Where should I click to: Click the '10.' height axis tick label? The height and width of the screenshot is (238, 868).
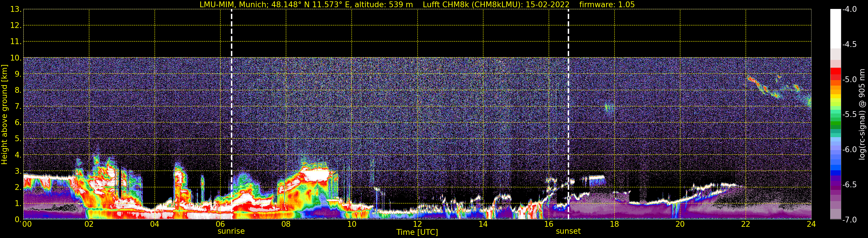pos(16,58)
